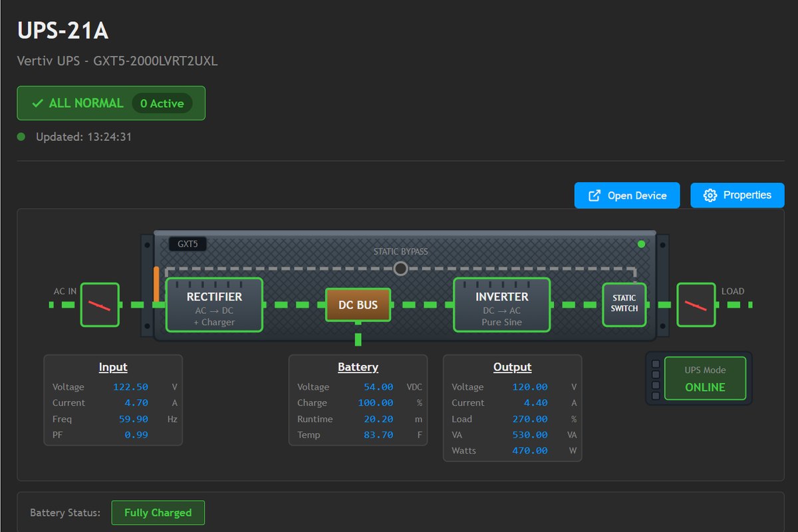Click the Updated: 13:24:31 timestamp
Screen dimensions: 798x532
coord(84,137)
